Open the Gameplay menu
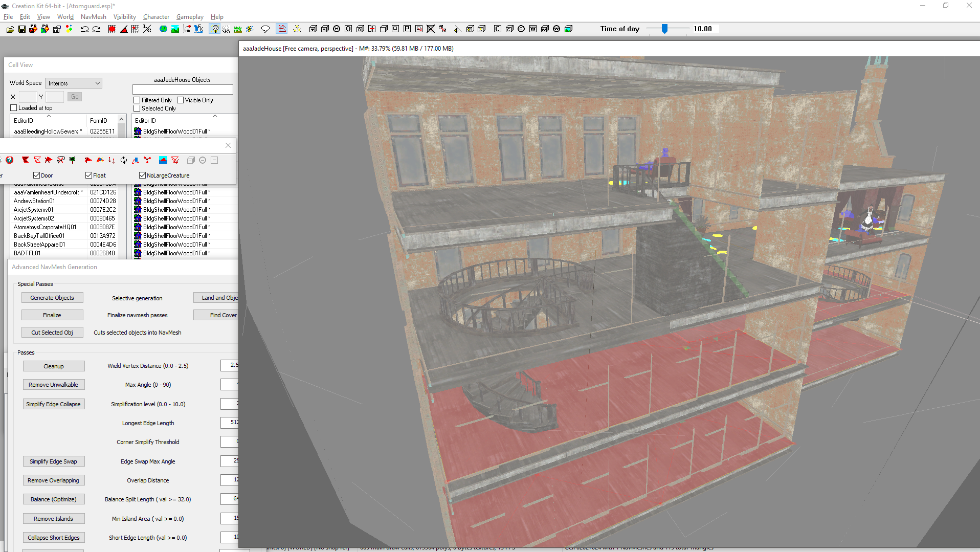The image size is (980, 552). tap(190, 17)
